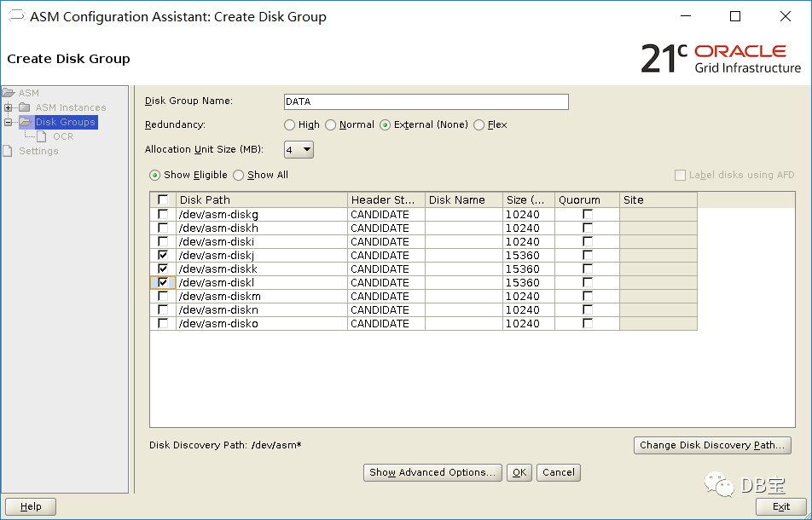Click Change Disk Discovery Path button
This screenshot has height=520, width=812.
712,445
